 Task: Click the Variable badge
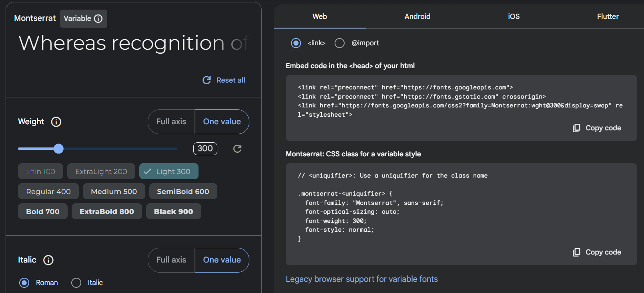83,18
